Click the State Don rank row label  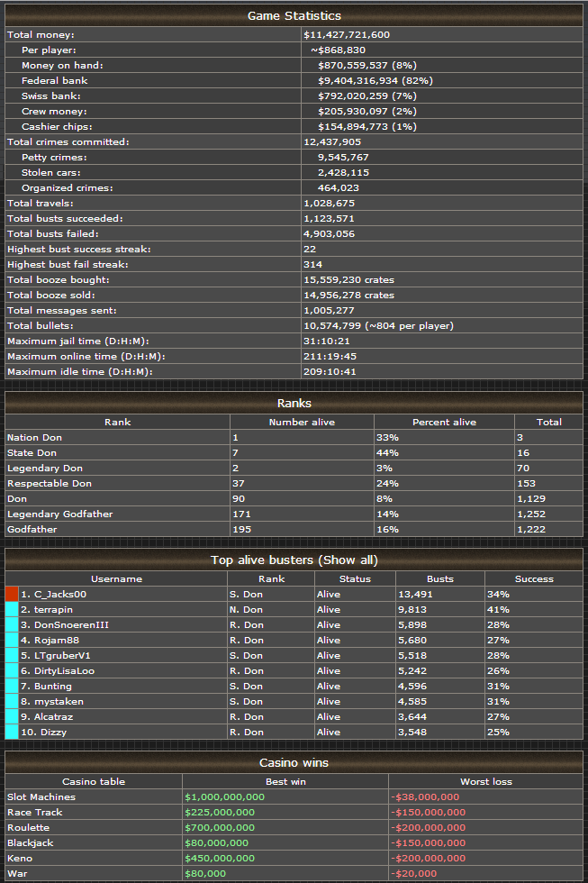click(x=32, y=452)
